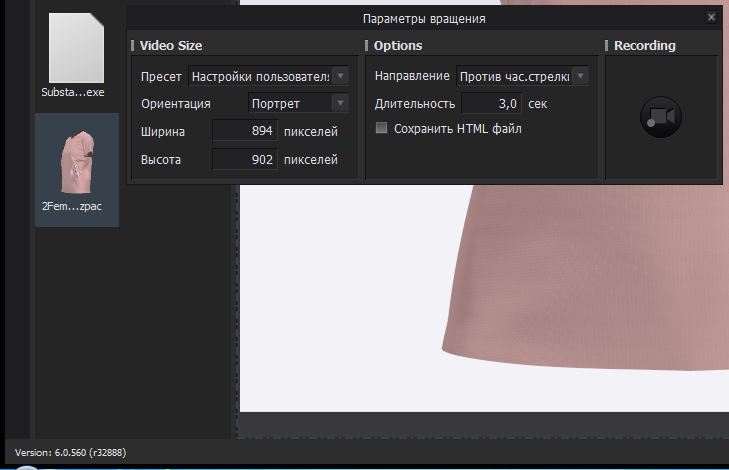
Task: Open the Направление dropdown arrow
Action: [x=580, y=76]
